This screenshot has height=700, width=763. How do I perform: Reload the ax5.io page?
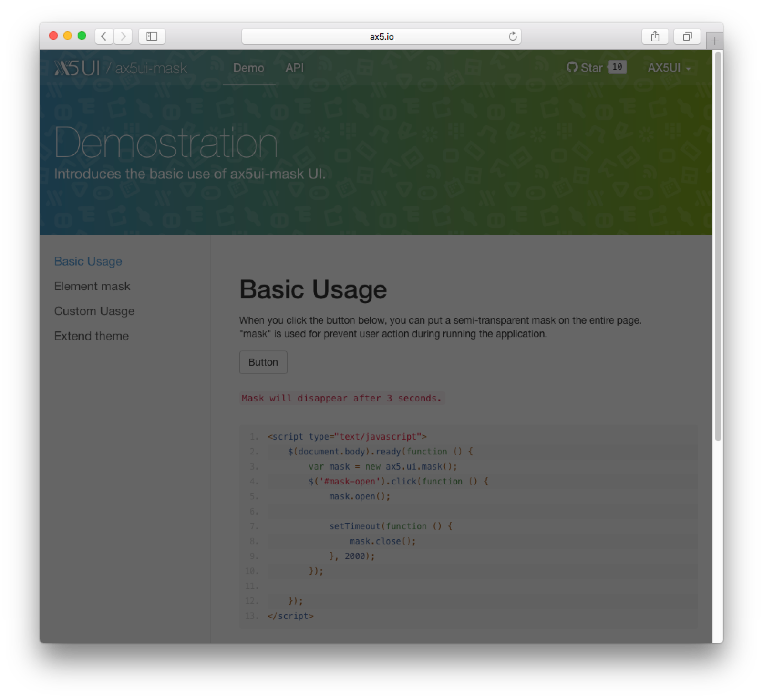click(513, 36)
